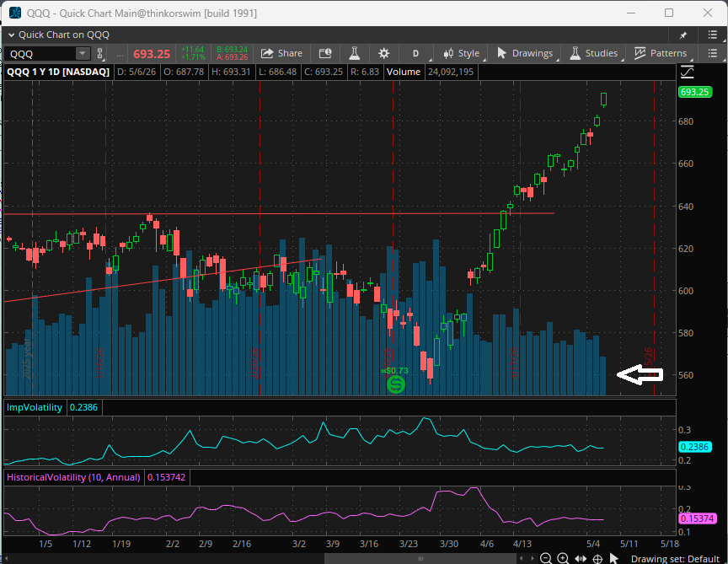Toggle the price axis scale icon
The image size is (728, 564).
[x=688, y=72]
